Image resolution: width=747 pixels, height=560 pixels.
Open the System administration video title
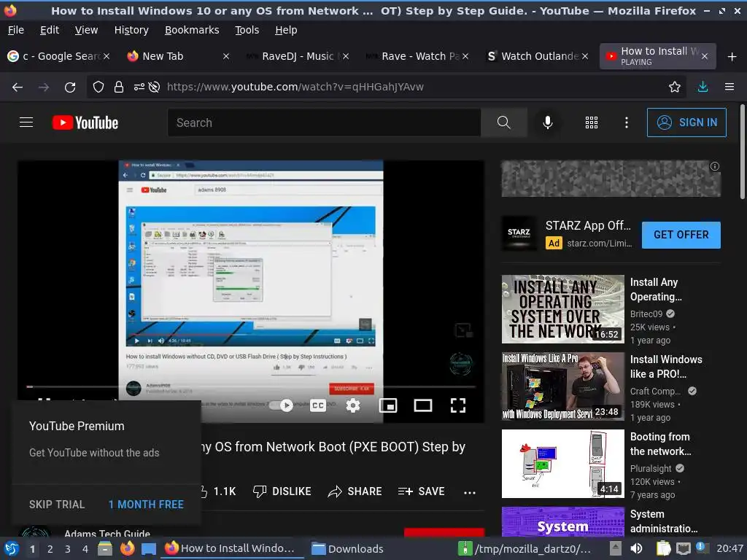click(x=664, y=521)
